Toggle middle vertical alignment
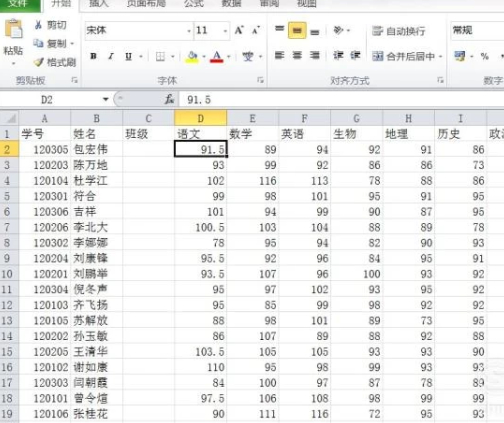Image resolution: width=504 pixels, height=423 pixels. click(x=297, y=31)
